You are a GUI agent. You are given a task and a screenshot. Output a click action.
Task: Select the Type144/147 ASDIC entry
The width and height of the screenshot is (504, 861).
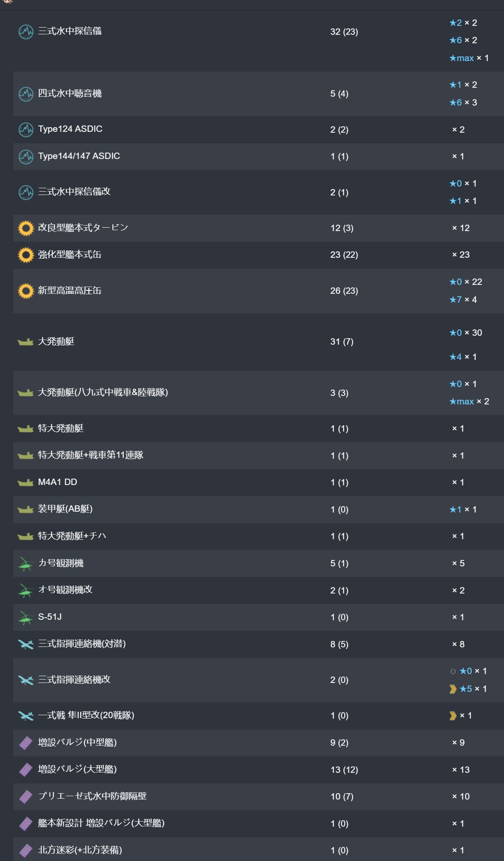79,156
